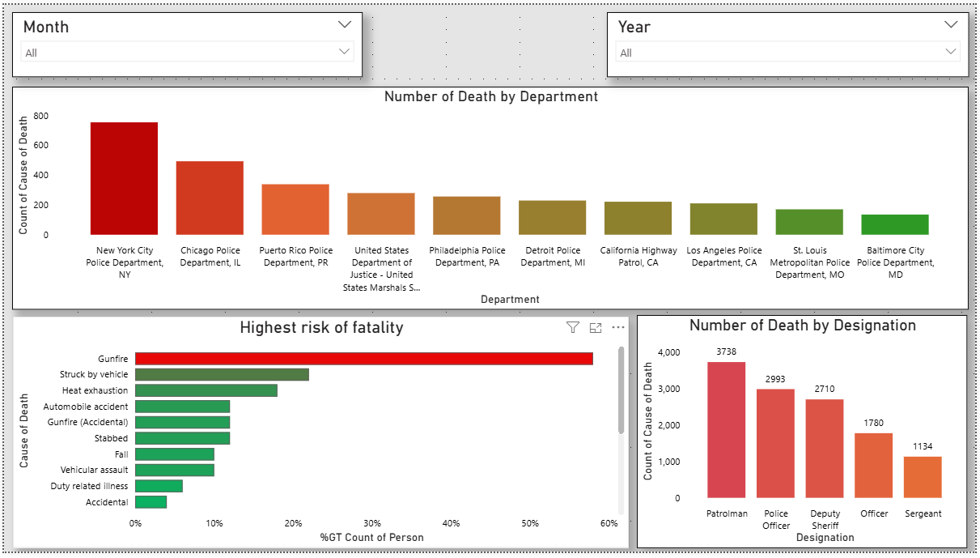Click the Heat exhaustion bar
The image size is (980, 558).
[x=206, y=390]
